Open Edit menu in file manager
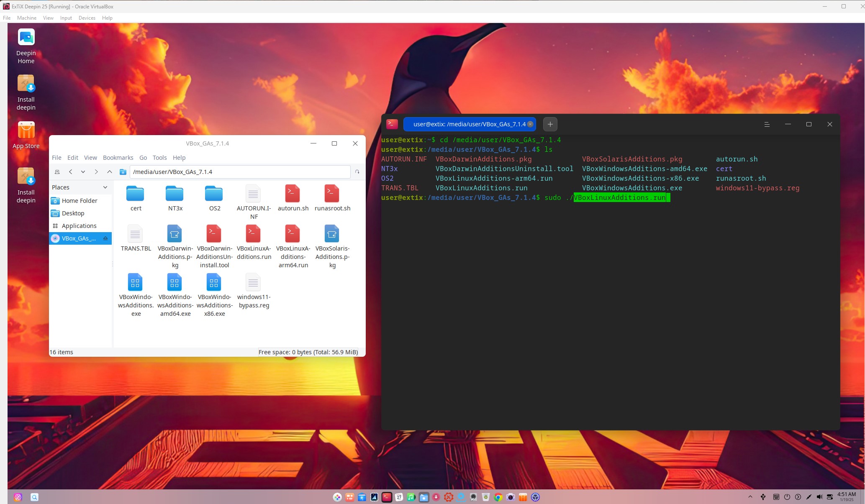This screenshot has height=504, width=865. (x=73, y=158)
